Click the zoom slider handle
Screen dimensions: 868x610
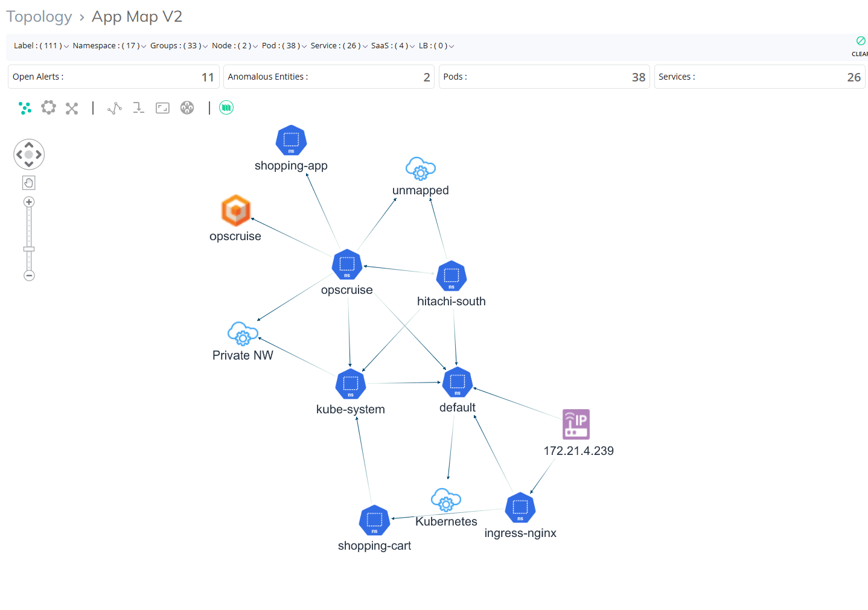click(29, 249)
